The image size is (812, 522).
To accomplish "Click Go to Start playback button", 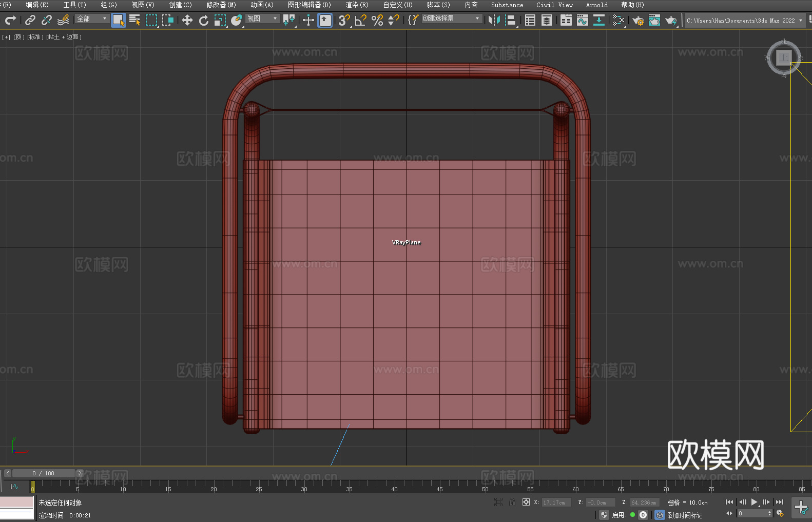I will pyautogui.click(x=729, y=502).
